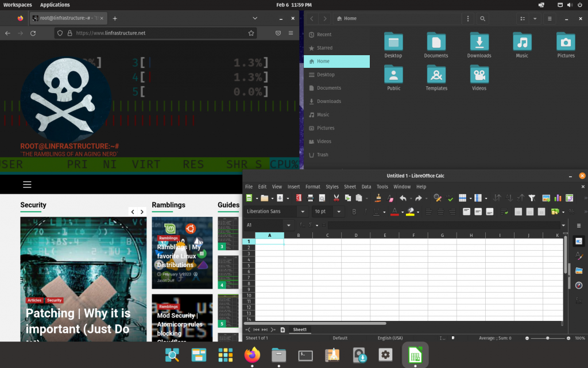Open Print Preview in Calc toolbar
This screenshot has width=588, height=368.
322,198
